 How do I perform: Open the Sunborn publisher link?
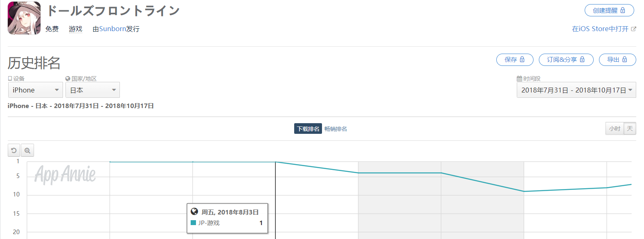113,29
